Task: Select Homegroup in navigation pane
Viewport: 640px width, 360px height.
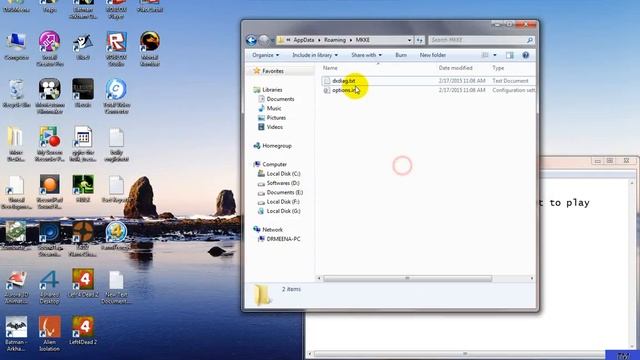Action: [x=277, y=146]
